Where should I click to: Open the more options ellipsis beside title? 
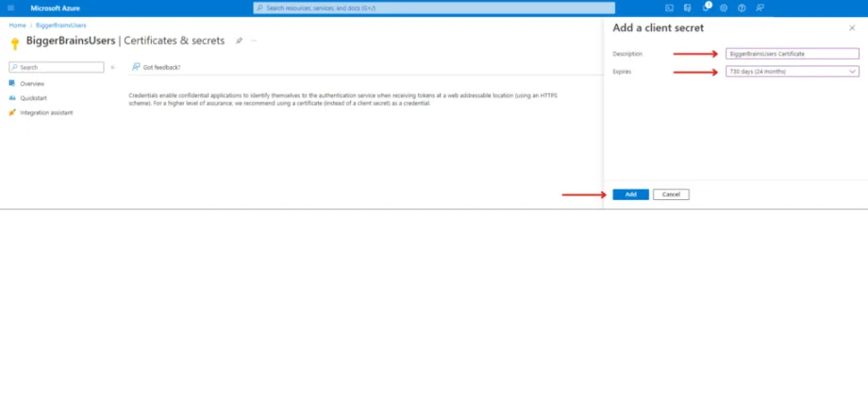[254, 41]
